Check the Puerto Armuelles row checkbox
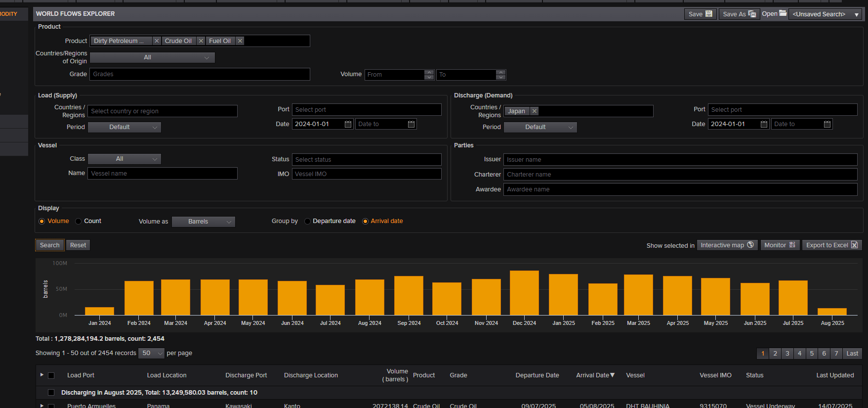The height and width of the screenshot is (408, 868). pos(51,406)
